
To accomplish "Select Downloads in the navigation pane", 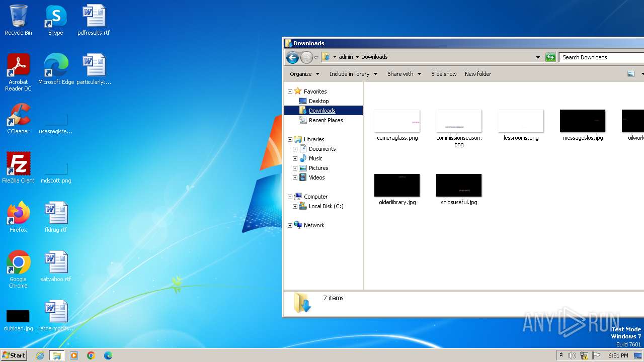I will point(322,111).
